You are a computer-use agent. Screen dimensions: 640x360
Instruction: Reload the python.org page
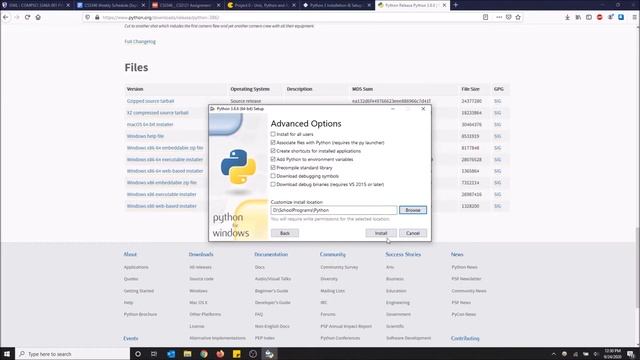(x=27, y=17)
